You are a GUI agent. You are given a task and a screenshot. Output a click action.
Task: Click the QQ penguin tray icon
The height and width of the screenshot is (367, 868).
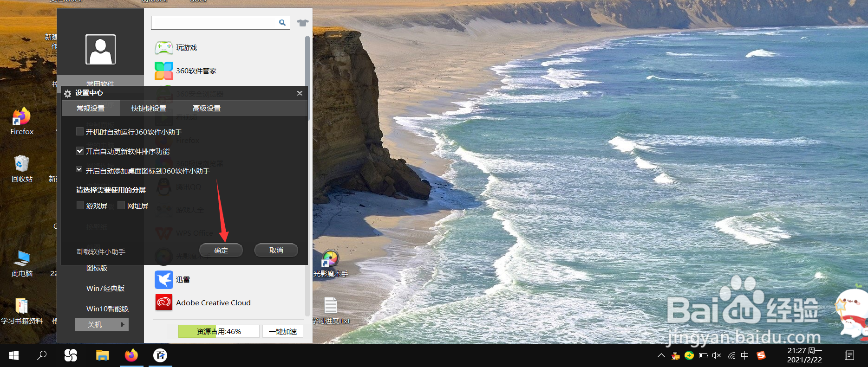[676, 356]
